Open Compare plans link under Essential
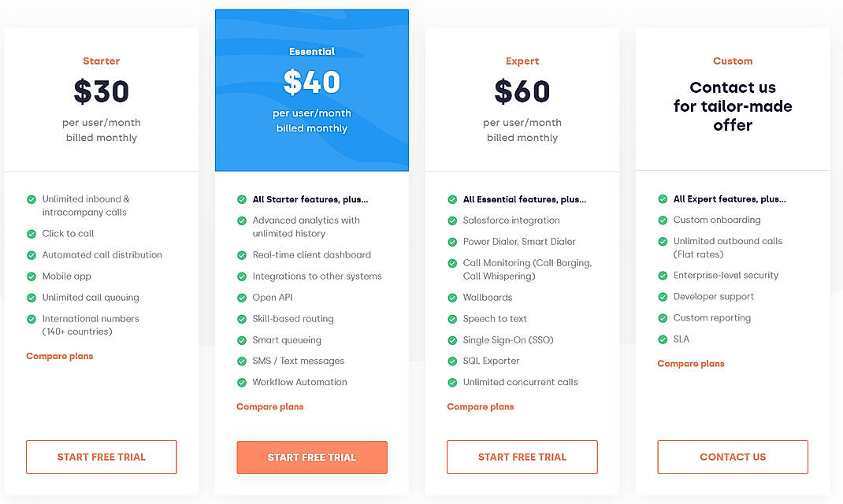 270,407
